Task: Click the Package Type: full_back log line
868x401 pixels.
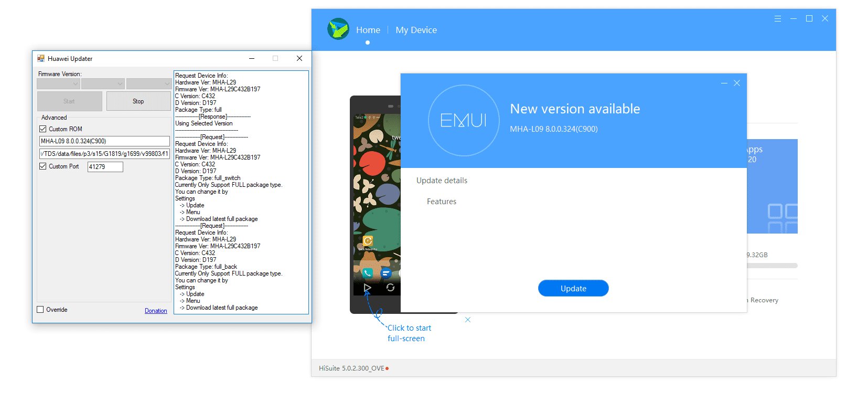Action: pyautogui.click(x=206, y=267)
